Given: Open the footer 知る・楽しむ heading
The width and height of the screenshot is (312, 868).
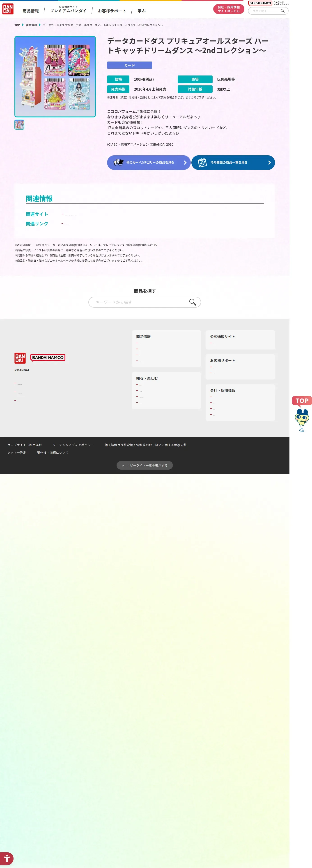Looking at the screenshot, I should tap(147, 378).
